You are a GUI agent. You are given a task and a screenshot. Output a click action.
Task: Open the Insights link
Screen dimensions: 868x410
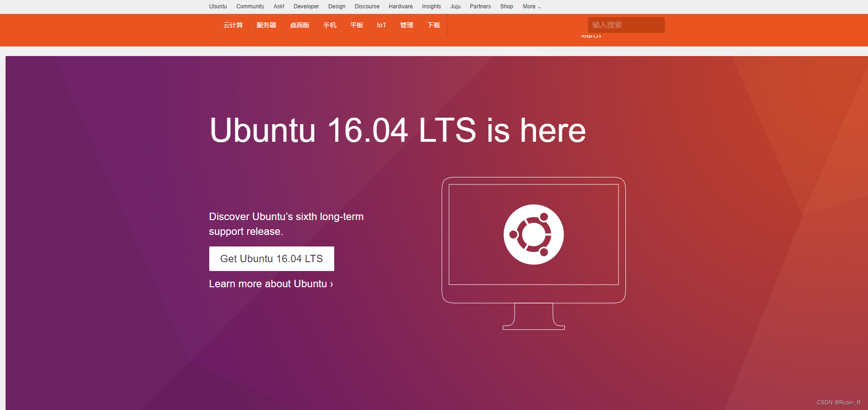point(431,6)
